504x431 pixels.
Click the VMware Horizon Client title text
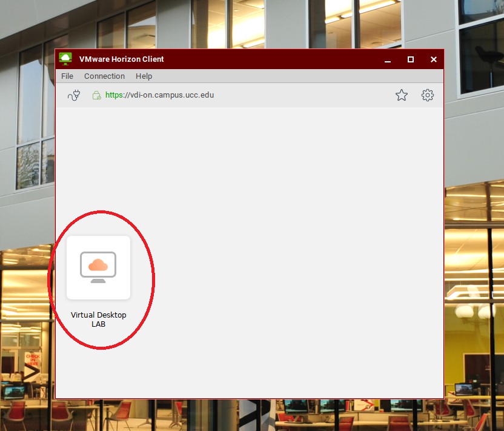122,59
